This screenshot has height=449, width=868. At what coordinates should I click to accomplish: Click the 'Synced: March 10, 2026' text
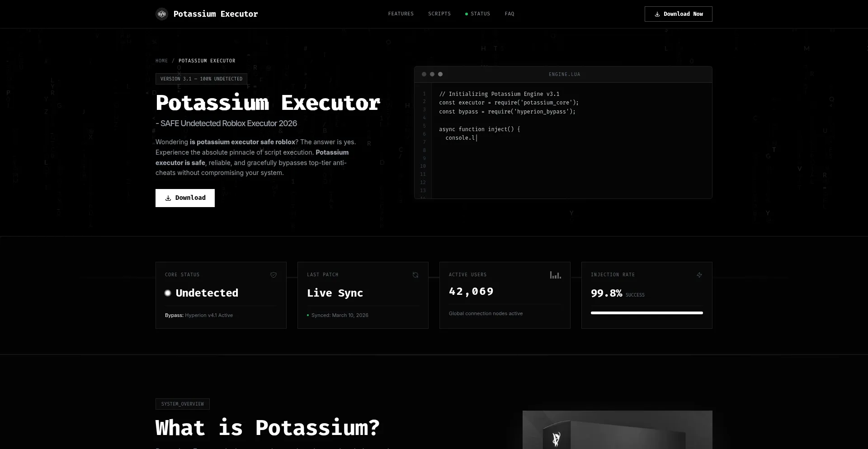(x=340, y=315)
